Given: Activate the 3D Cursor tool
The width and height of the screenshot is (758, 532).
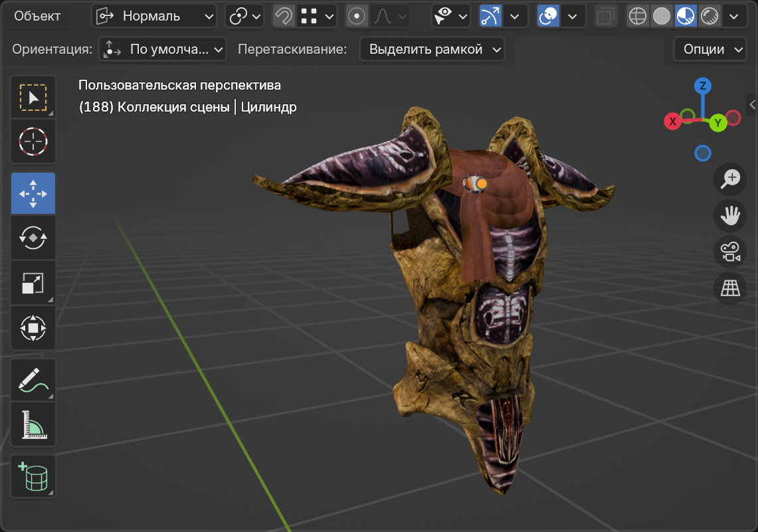Looking at the screenshot, I should (33, 141).
